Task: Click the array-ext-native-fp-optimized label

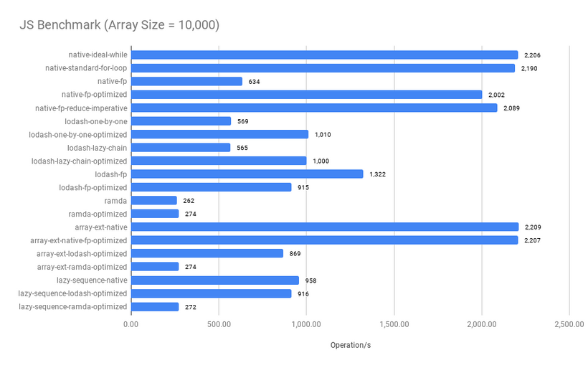Action: tap(79, 240)
